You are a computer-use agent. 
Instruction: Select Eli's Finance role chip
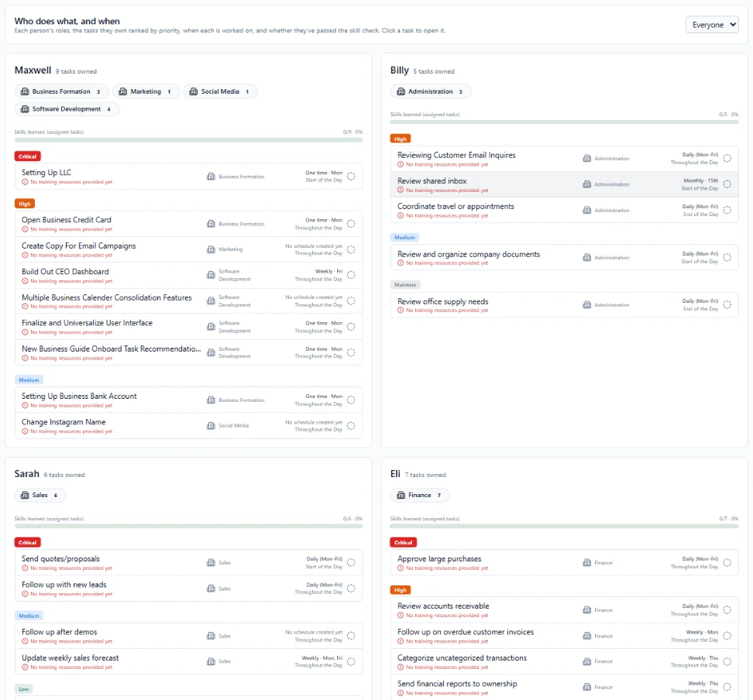click(420, 495)
